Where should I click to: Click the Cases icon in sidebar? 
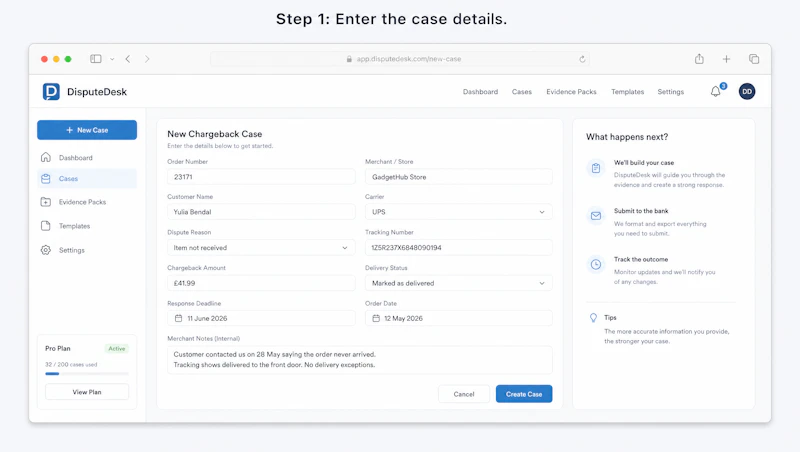tap(46, 179)
